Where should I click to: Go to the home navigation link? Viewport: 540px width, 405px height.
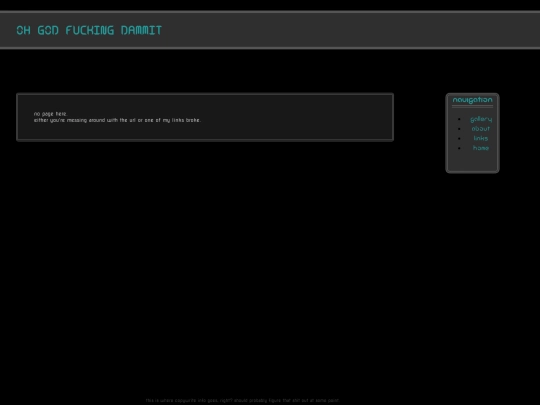coord(481,148)
